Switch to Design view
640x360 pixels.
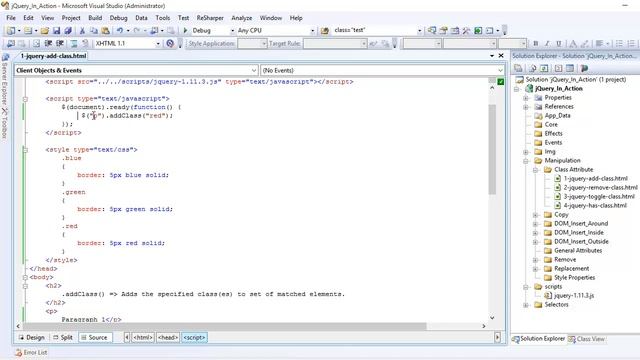[x=31, y=338]
